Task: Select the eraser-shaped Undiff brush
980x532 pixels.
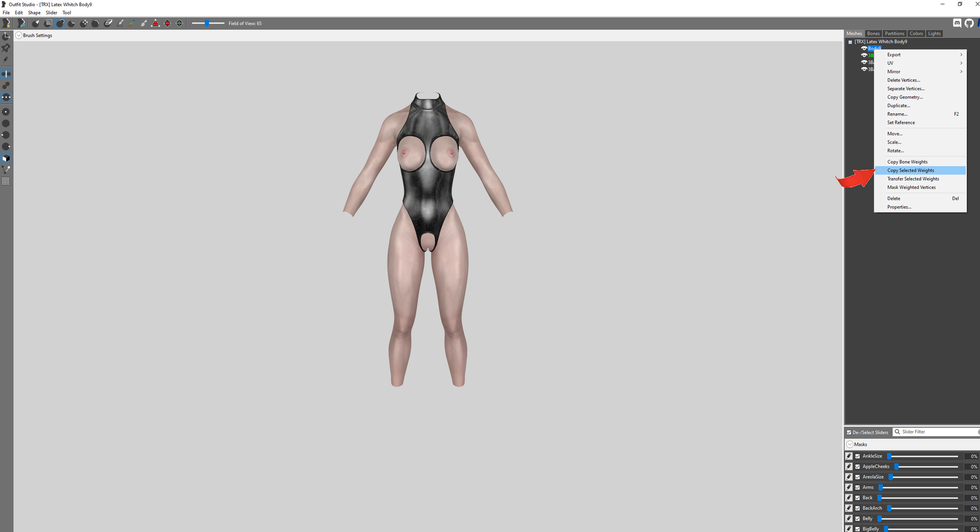Action: pyautogui.click(x=108, y=23)
